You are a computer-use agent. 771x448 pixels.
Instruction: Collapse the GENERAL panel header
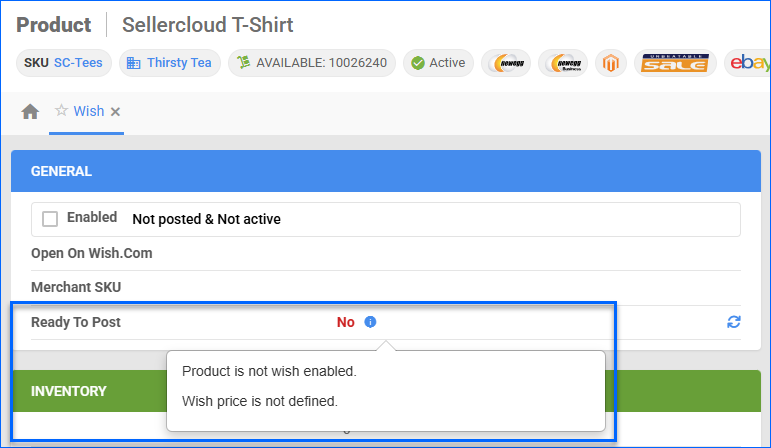[386, 171]
